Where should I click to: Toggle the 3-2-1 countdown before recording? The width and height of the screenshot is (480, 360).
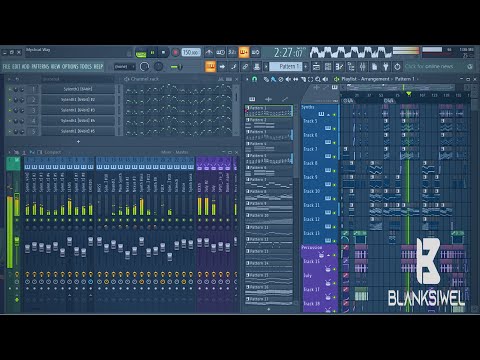(232, 52)
